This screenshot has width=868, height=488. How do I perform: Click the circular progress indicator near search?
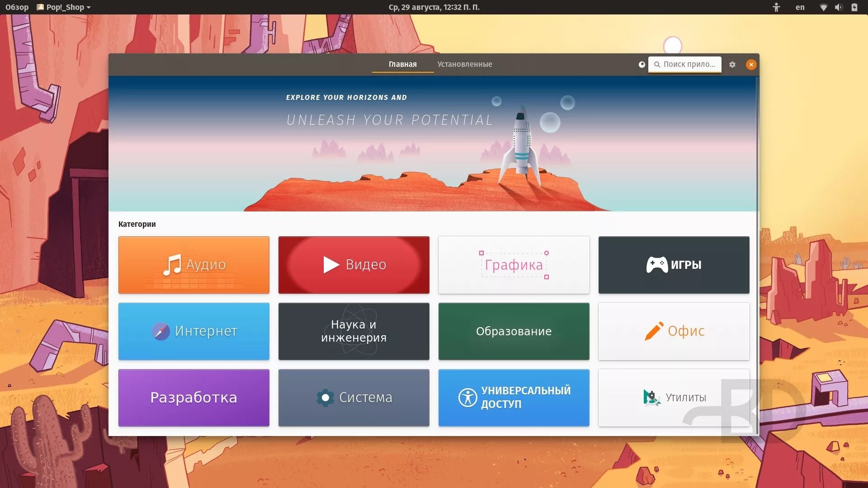[x=642, y=65]
